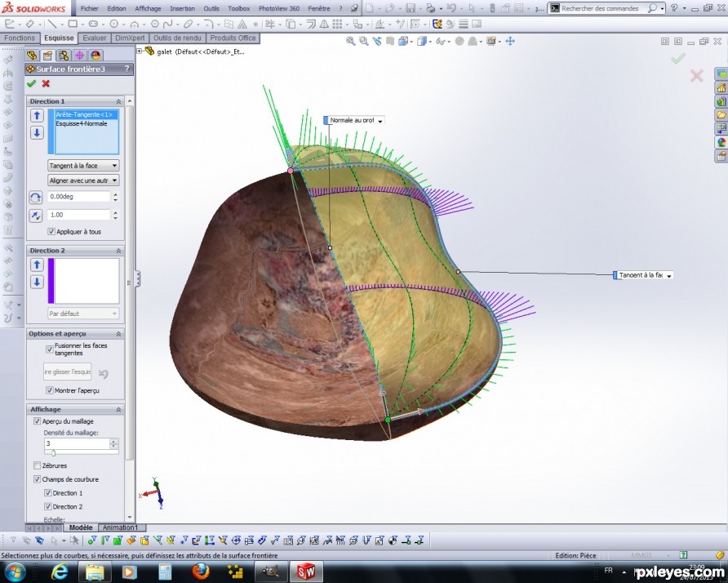Screen dimensions: 728x583
Task: Select the Spline sketch tool
Action: point(168,24)
